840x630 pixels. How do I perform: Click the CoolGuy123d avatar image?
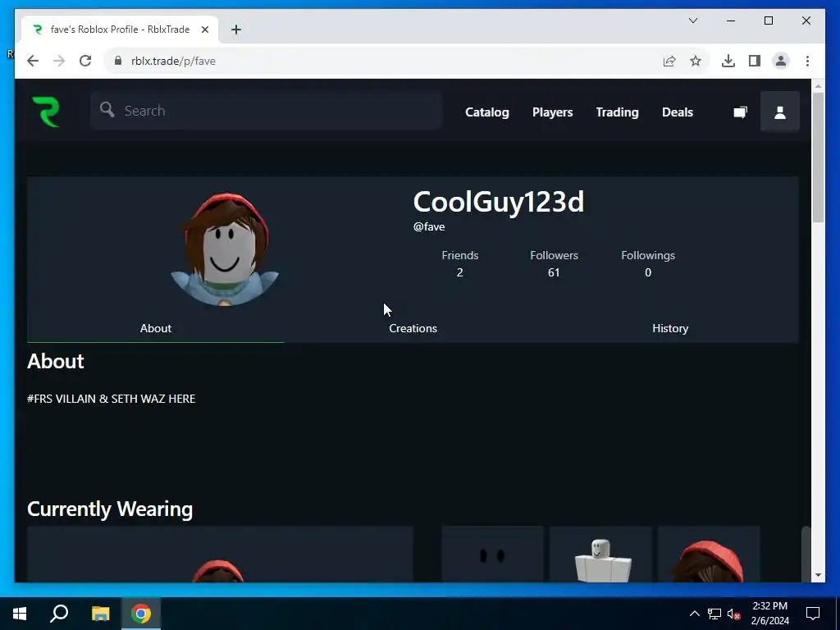click(225, 250)
